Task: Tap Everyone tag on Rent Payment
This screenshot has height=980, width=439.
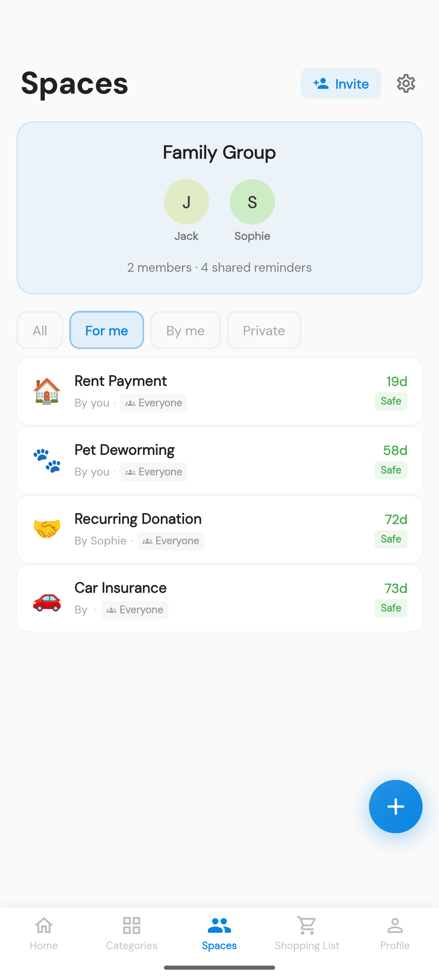Action: (x=154, y=403)
